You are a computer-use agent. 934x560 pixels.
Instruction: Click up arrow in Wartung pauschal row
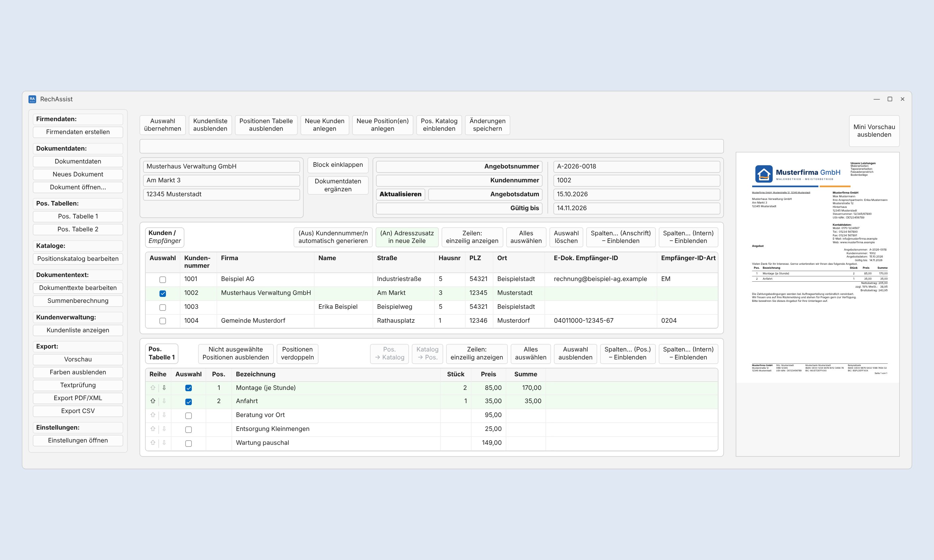153,443
